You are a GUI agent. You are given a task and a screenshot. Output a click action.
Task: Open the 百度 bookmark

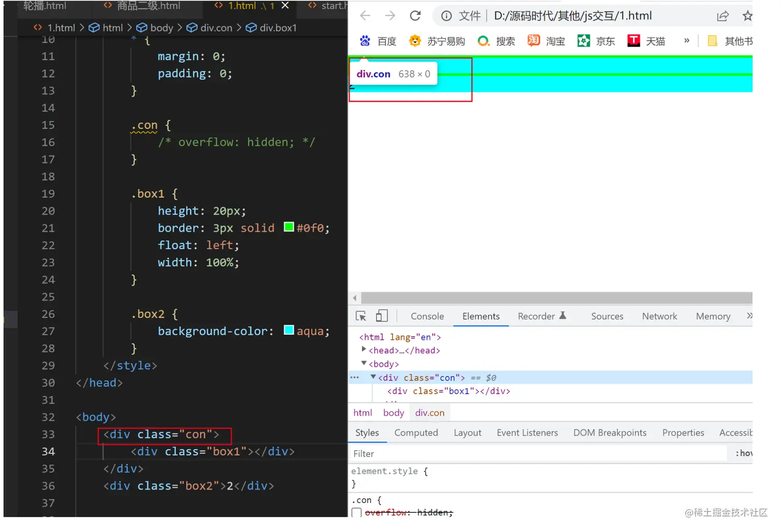pos(378,41)
